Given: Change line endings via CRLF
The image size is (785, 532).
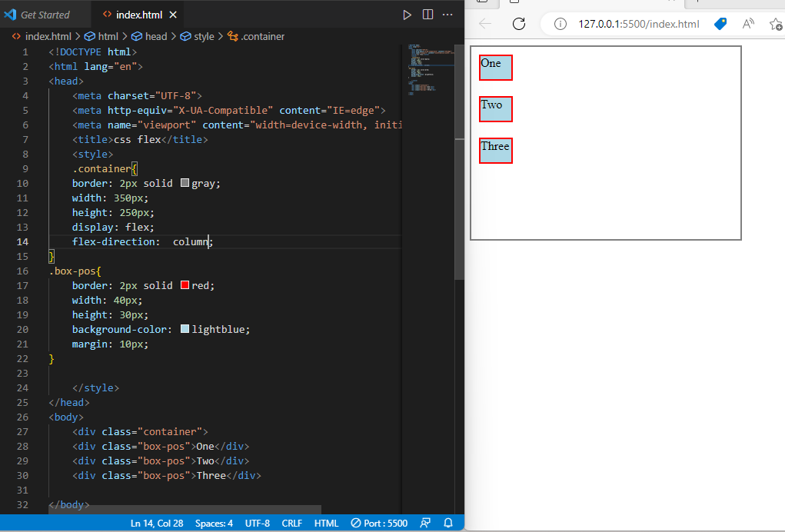Looking at the screenshot, I should click(x=292, y=523).
